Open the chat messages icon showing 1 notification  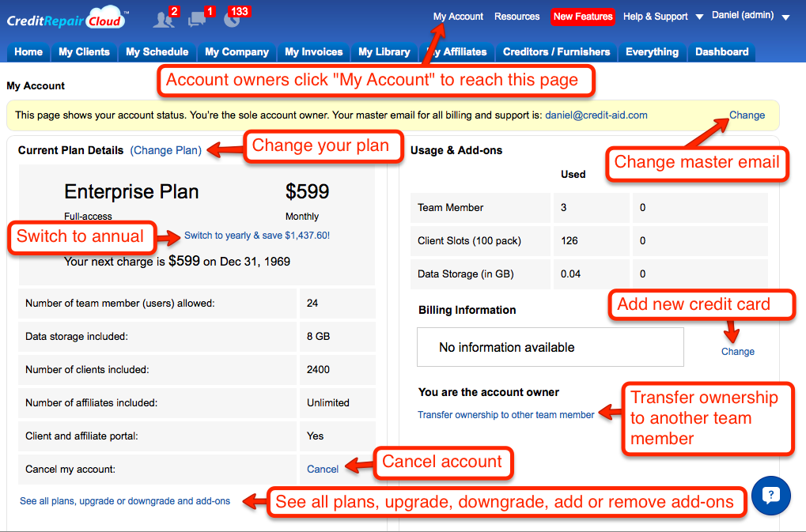point(198,18)
